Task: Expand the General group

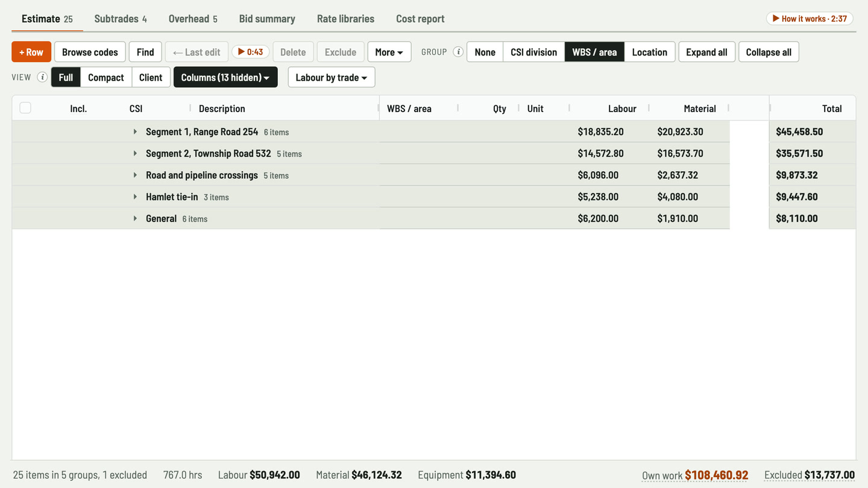Action: tap(135, 218)
